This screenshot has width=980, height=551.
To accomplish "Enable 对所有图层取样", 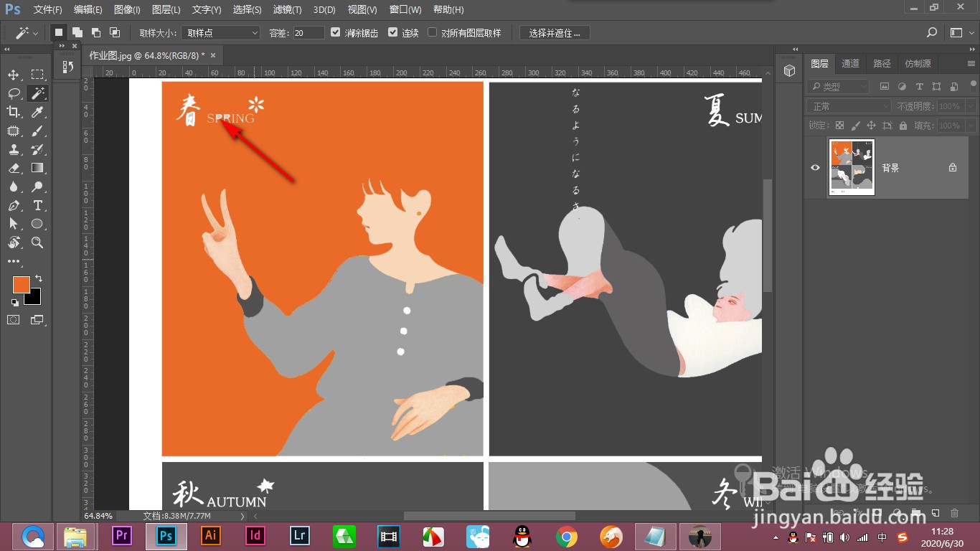I will click(433, 32).
